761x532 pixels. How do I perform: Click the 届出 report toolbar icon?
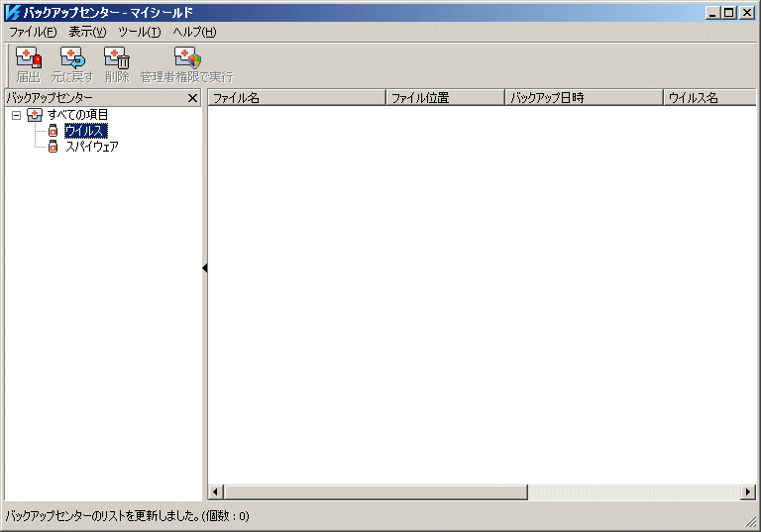[x=29, y=57]
